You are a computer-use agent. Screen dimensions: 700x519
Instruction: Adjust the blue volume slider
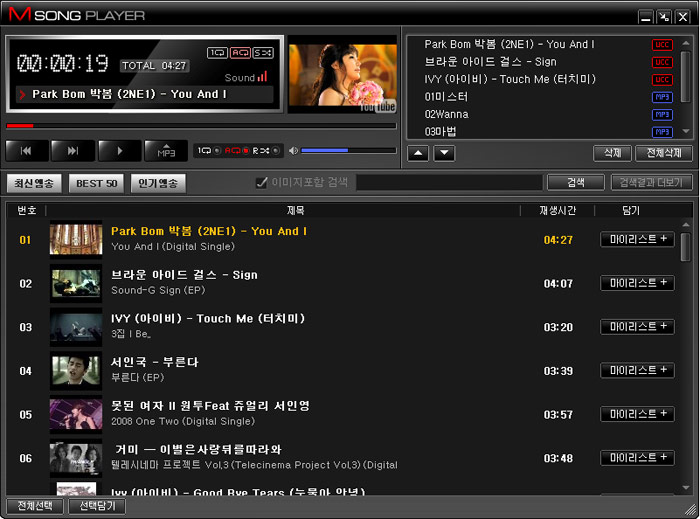click(349, 151)
